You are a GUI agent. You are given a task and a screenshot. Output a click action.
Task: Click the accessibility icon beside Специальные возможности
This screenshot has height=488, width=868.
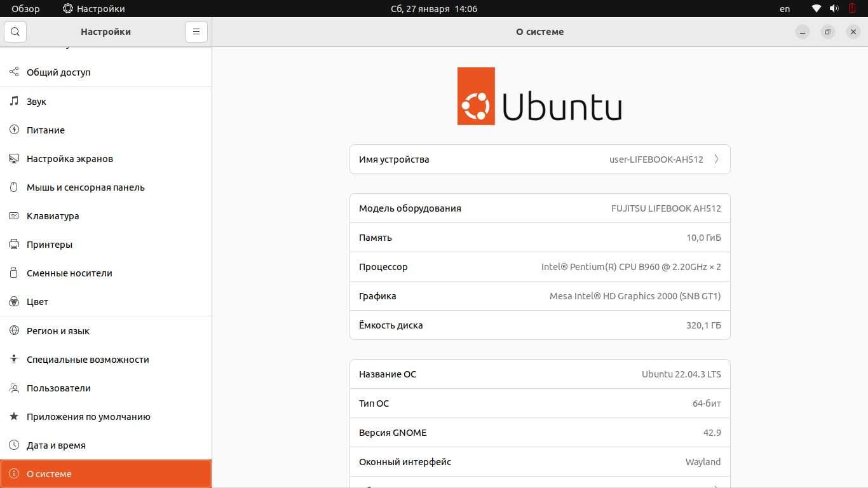pos(14,359)
